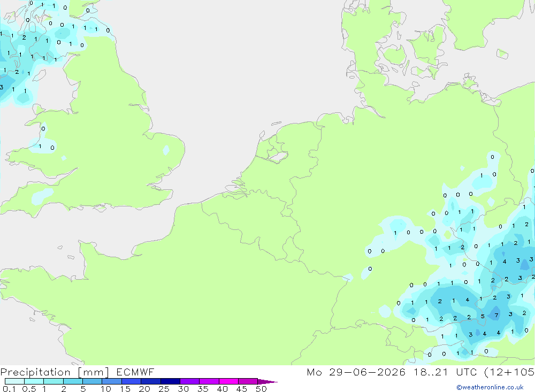The image size is (535, 392).
Task: Click the 45–50 mm legend swatch
Action: pyautogui.click(x=248, y=381)
